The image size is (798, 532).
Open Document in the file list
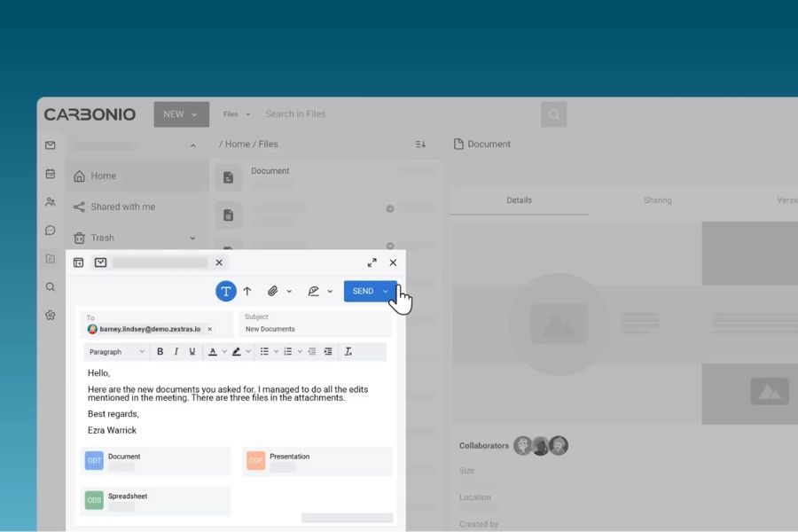point(325,177)
